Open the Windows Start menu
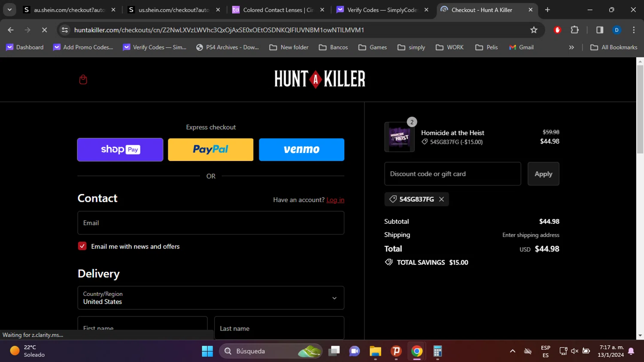This screenshot has height=362, width=644. point(207,351)
